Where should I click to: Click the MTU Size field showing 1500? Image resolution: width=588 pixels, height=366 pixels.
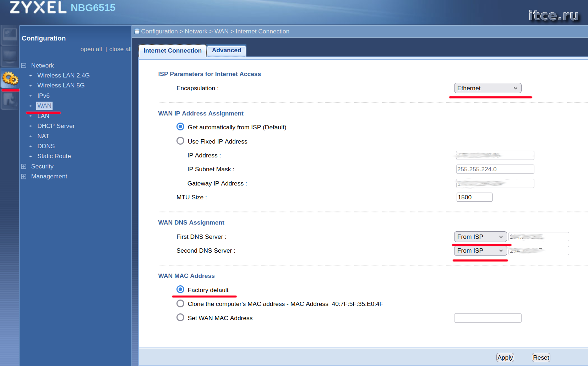click(474, 197)
